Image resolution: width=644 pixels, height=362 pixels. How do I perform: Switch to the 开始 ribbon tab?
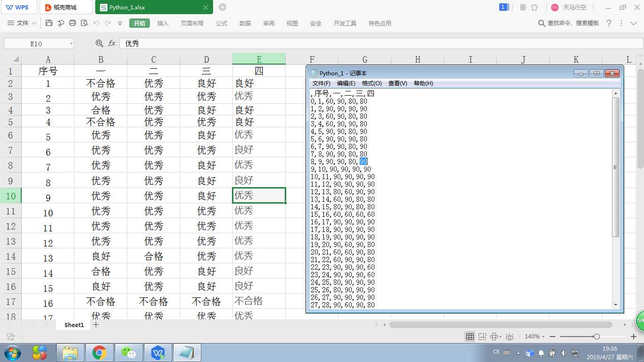pyautogui.click(x=140, y=23)
